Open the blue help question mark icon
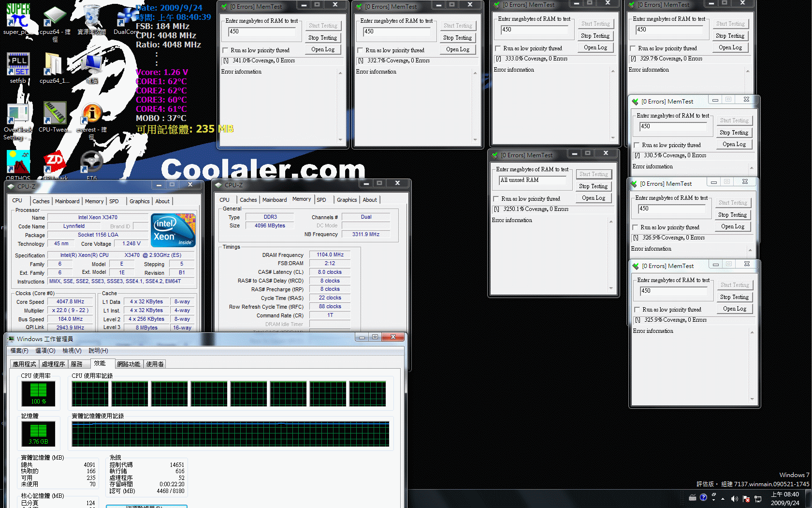The height and width of the screenshot is (508, 812). (x=703, y=497)
